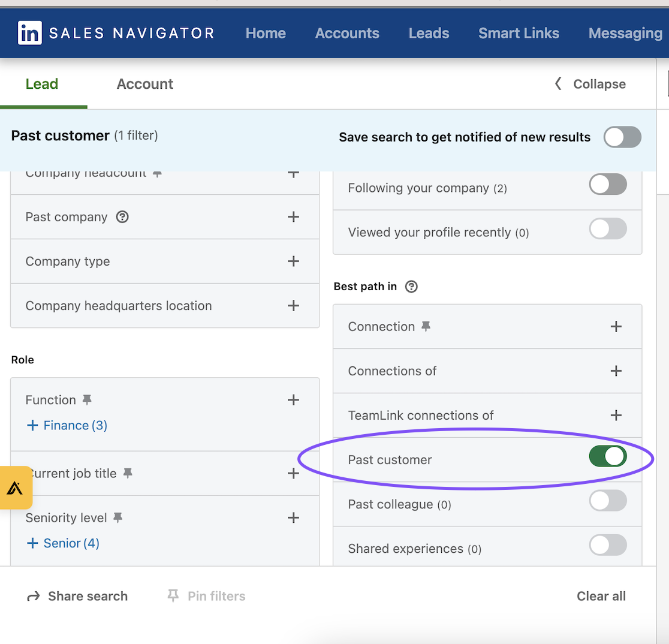Switch to the Account tab

[144, 84]
